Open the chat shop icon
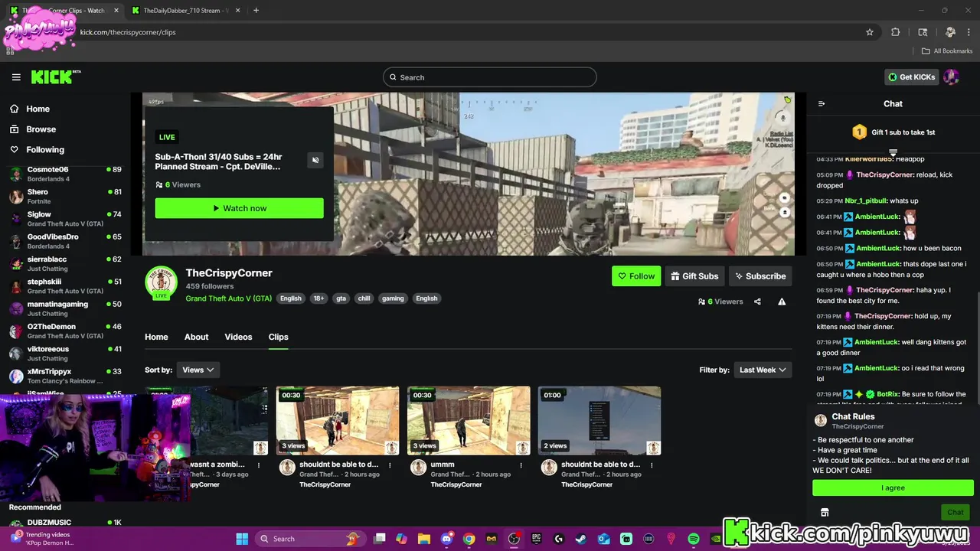 [825, 513]
